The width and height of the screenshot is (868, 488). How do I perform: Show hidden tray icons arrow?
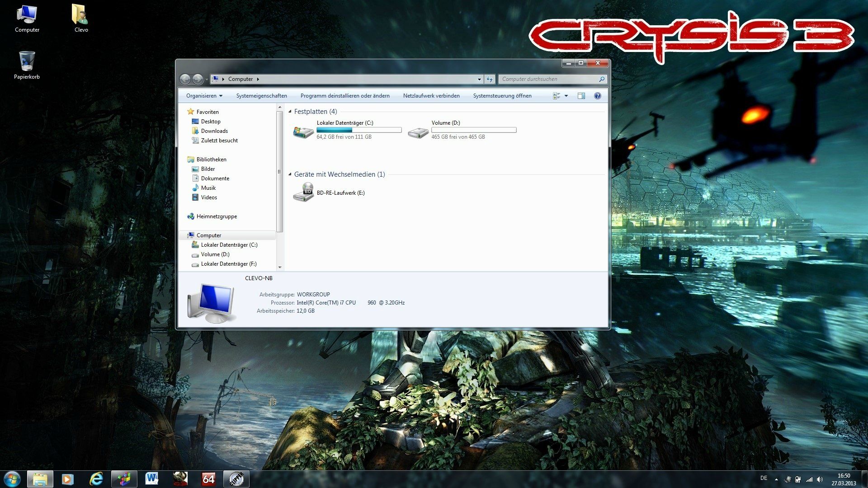click(776, 479)
